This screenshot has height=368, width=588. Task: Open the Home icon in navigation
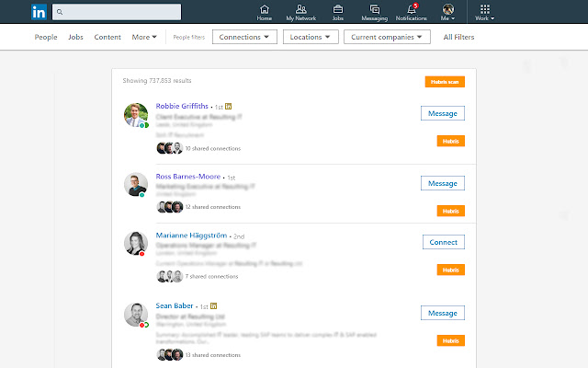[x=265, y=12]
